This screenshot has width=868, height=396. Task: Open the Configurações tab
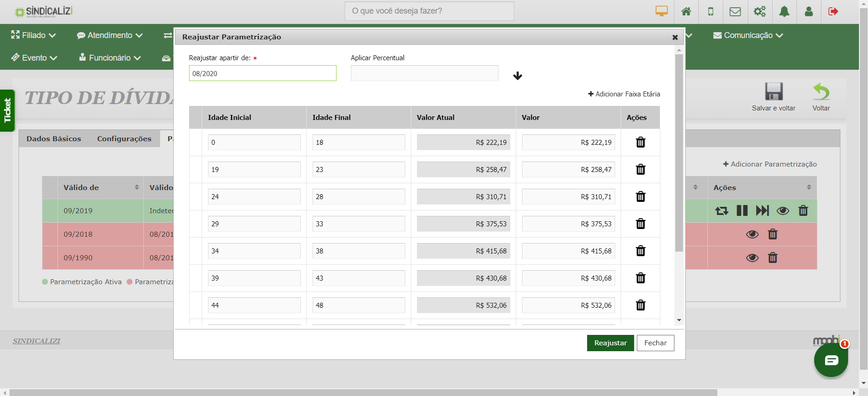click(124, 138)
